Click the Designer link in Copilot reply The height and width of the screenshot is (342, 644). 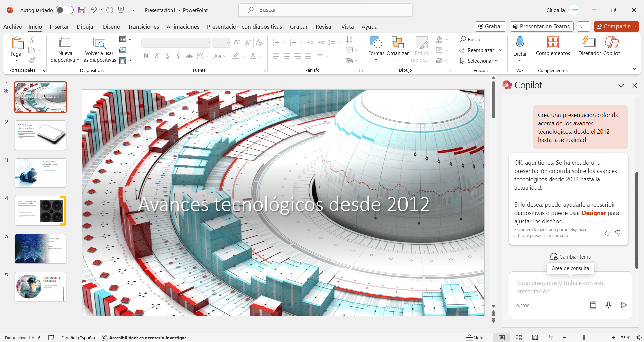click(594, 213)
